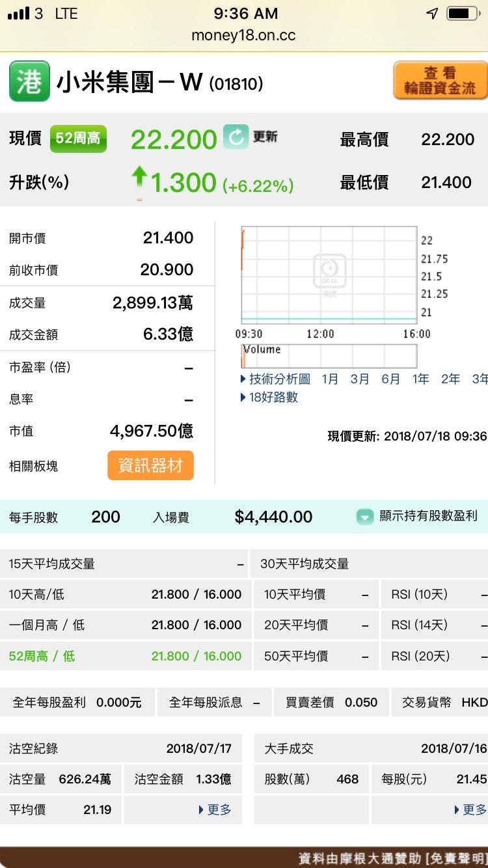Tap the intraday price chart
488x868 pixels.
tap(329, 275)
